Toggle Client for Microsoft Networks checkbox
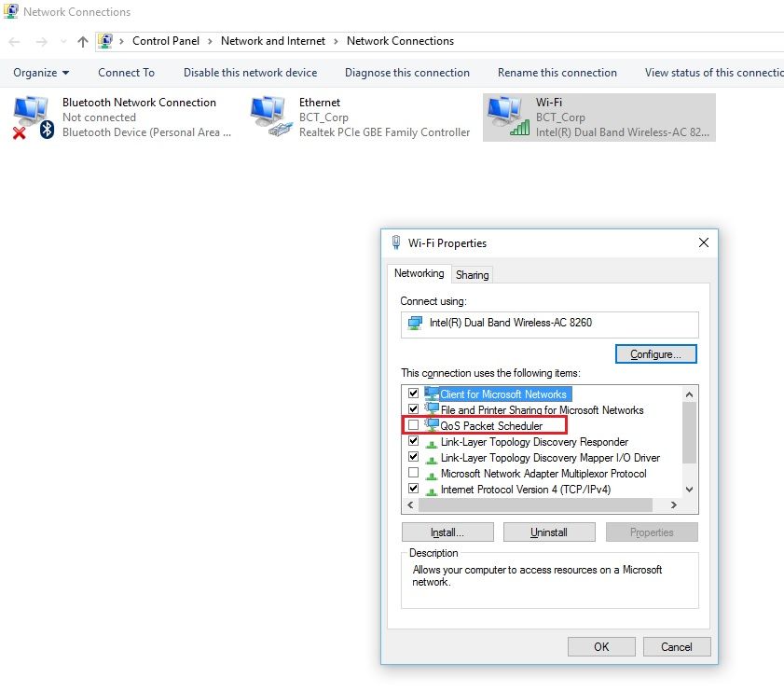Viewport: 784px width, 691px height. [414, 393]
